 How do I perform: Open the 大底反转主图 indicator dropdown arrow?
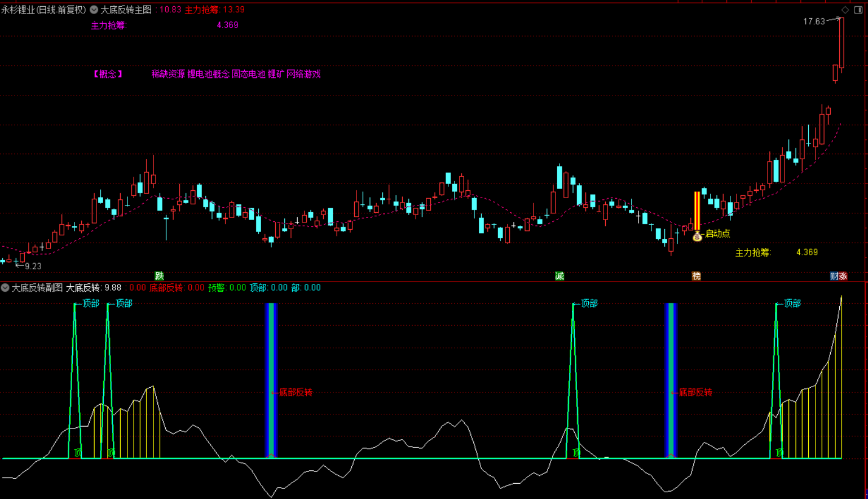(94, 10)
